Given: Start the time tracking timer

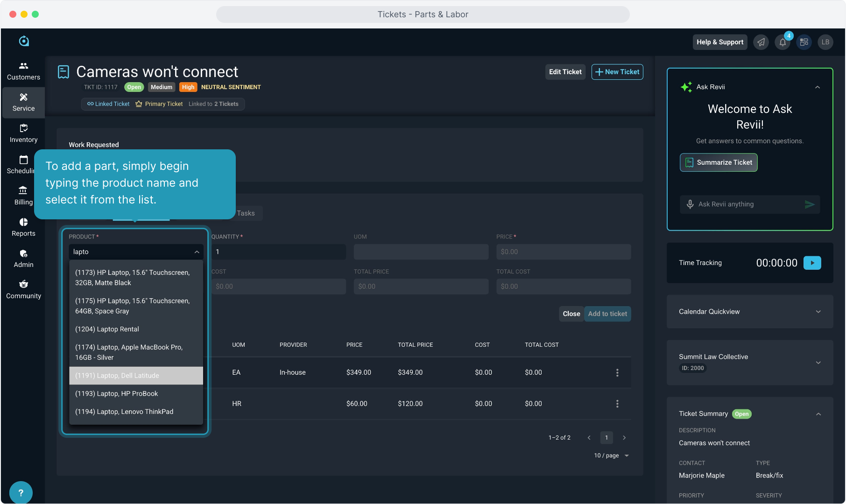Looking at the screenshot, I should coord(812,263).
